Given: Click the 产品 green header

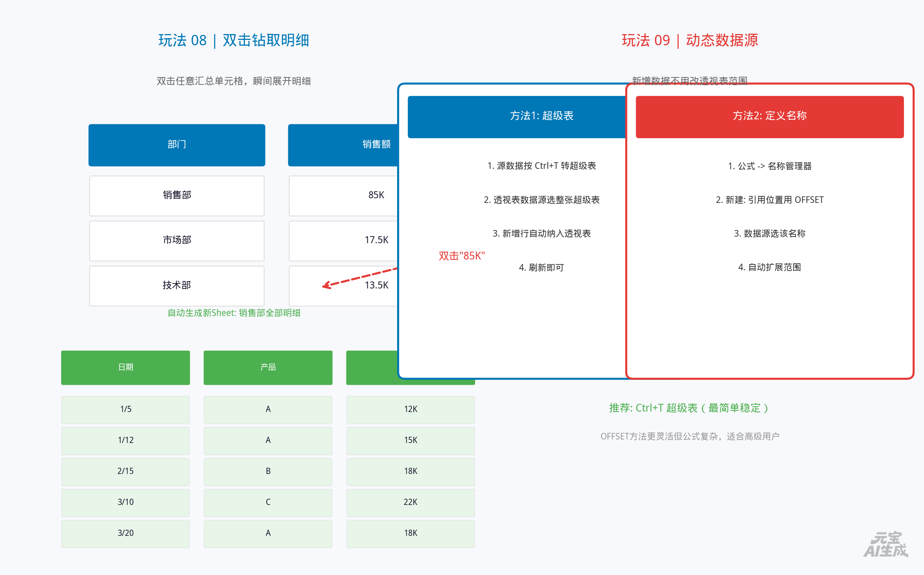Looking at the screenshot, I should point(268,367).
